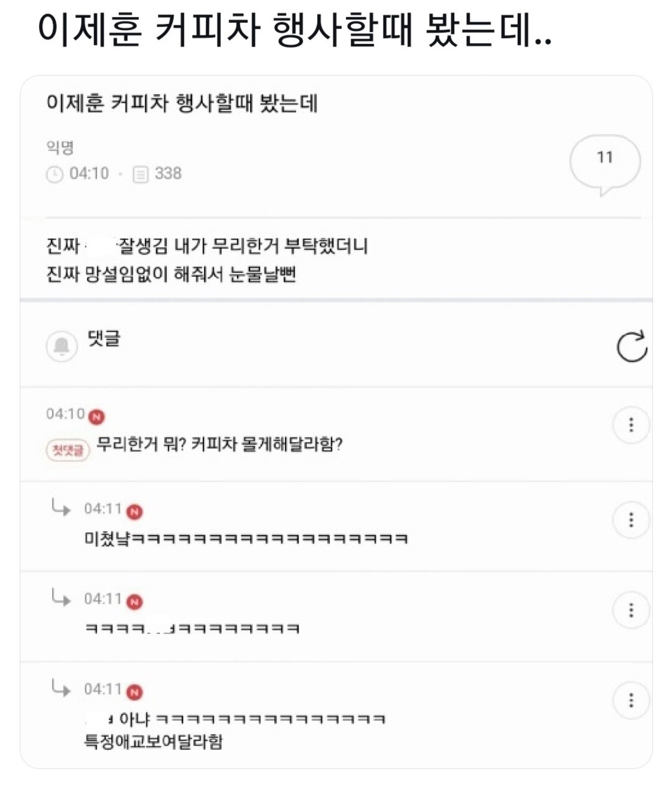This screenshot has width=672, height=795.
Task: Open the post title inside the card
Action: click(182, 103)
